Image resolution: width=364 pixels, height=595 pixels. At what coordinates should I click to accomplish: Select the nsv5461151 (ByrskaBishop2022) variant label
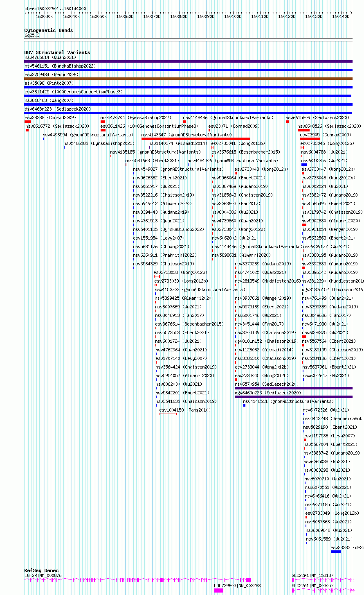click(60, 66)
